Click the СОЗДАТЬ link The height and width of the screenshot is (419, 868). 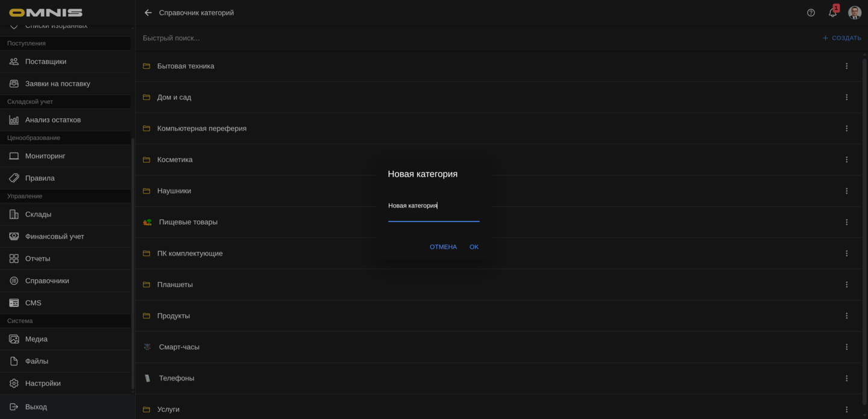pos(841,37)
